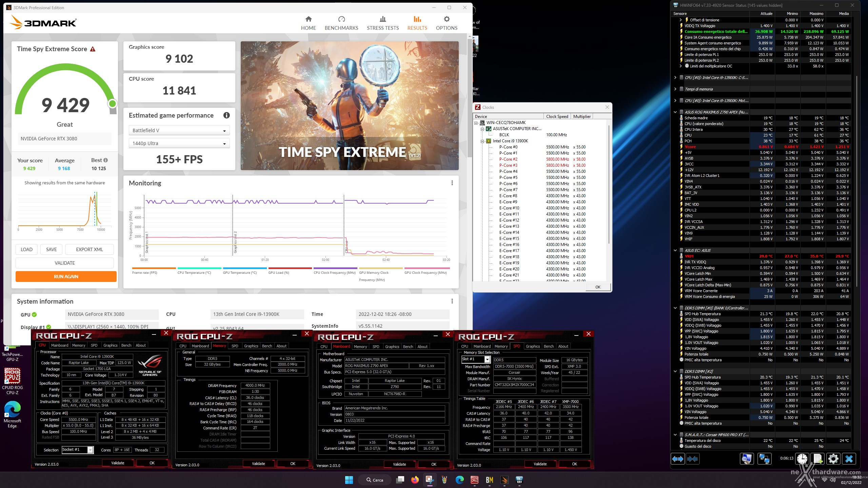
Task: Open CPUID ROG CPU-Z desktop shortcut
Action: click(12, 381)
